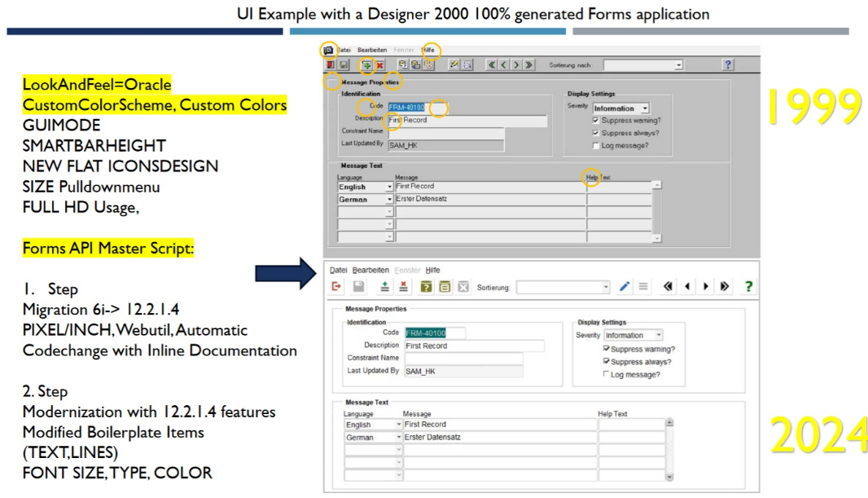The width and height of the screenshot is (868, 498).
Task: Open the Datei menu in the 2024 form
Action: click(x=338, y=270)
